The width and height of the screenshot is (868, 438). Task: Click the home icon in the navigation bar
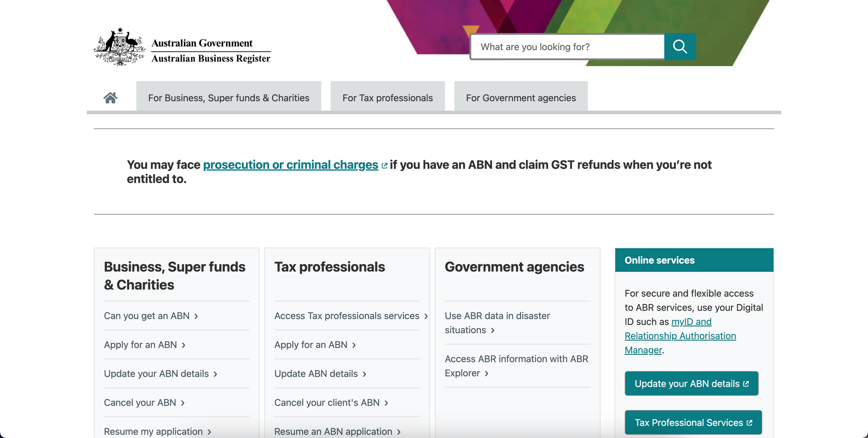110,98
